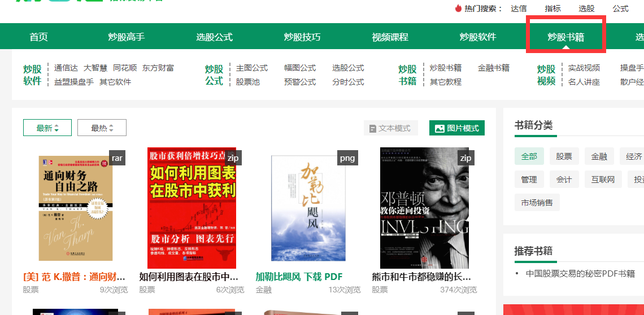Click 13次浏览 view count
The height and width of the screenshot is (315, 644).
pos(344,290)
